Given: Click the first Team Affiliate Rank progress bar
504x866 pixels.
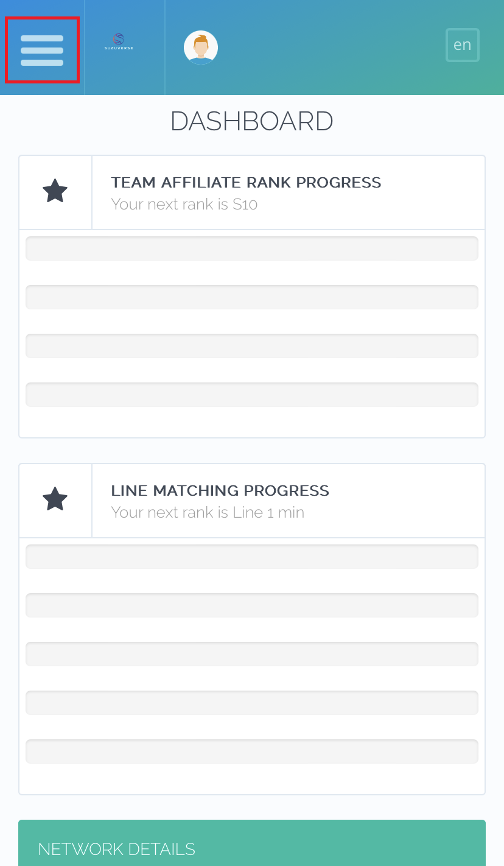Looking at the screenshot, I should click(252, 248).
